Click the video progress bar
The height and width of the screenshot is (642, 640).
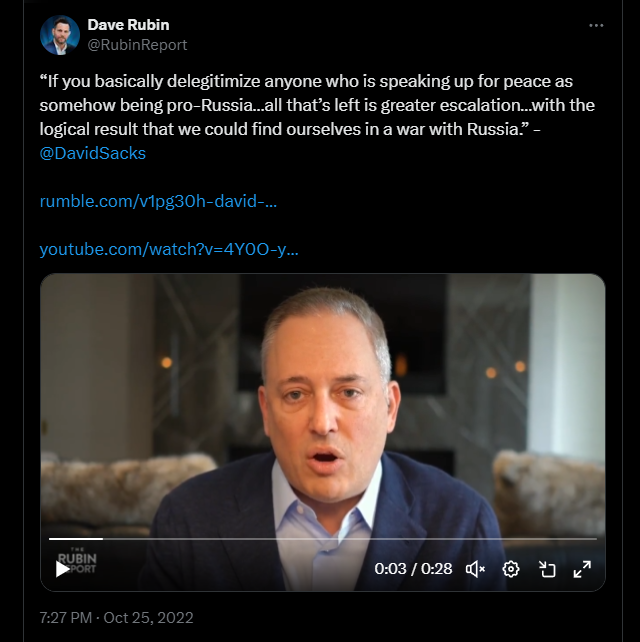pyautogui.click(x=323, y=539)
